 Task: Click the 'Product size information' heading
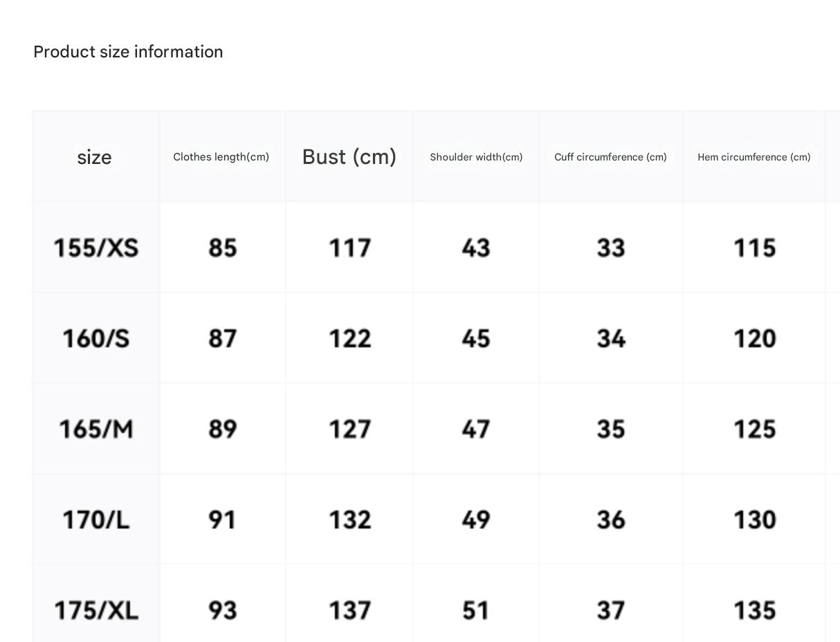(x=128, y=52)
